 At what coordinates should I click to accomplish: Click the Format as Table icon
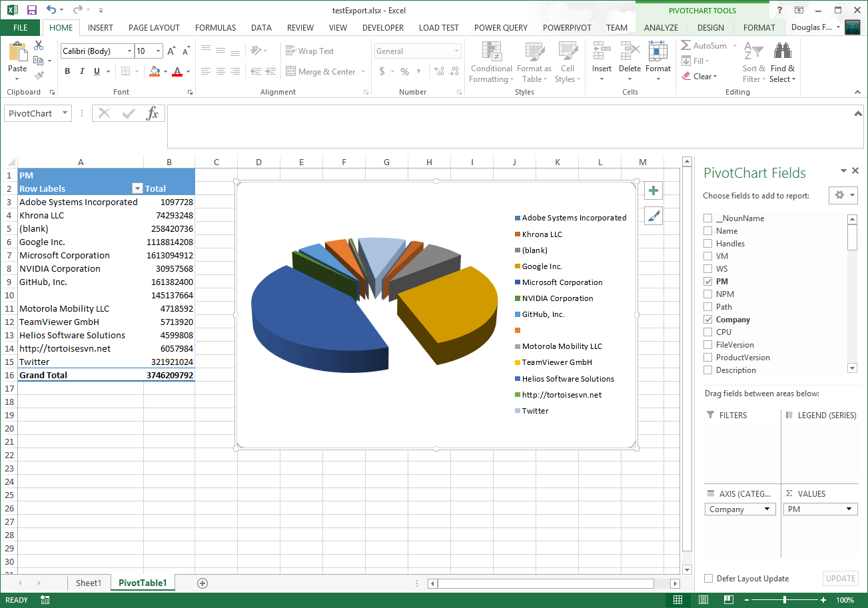pos(535,52)
